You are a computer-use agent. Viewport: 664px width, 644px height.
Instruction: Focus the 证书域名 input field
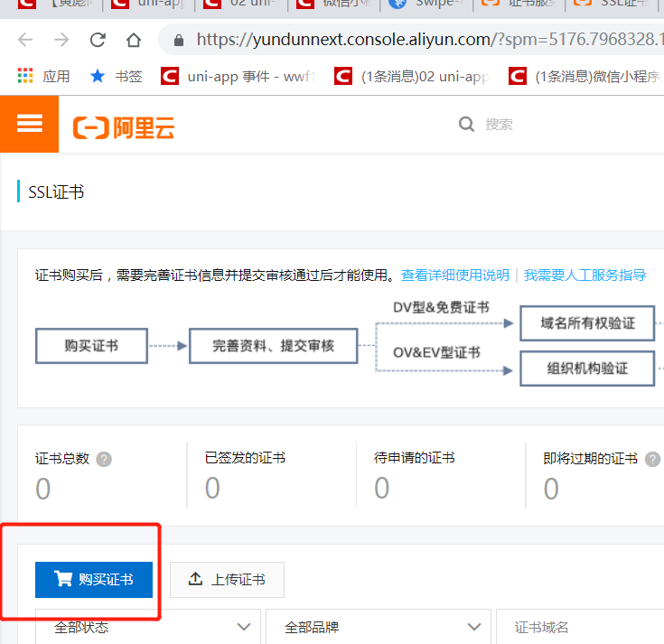[580, 627]
